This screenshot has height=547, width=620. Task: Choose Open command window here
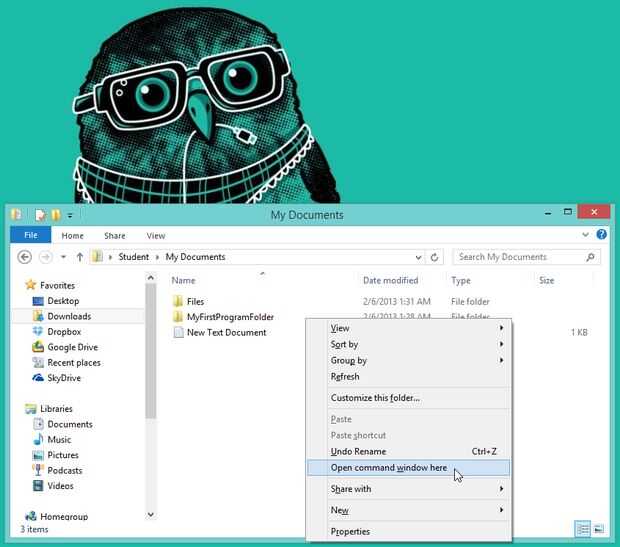click(x=408, y=468)
